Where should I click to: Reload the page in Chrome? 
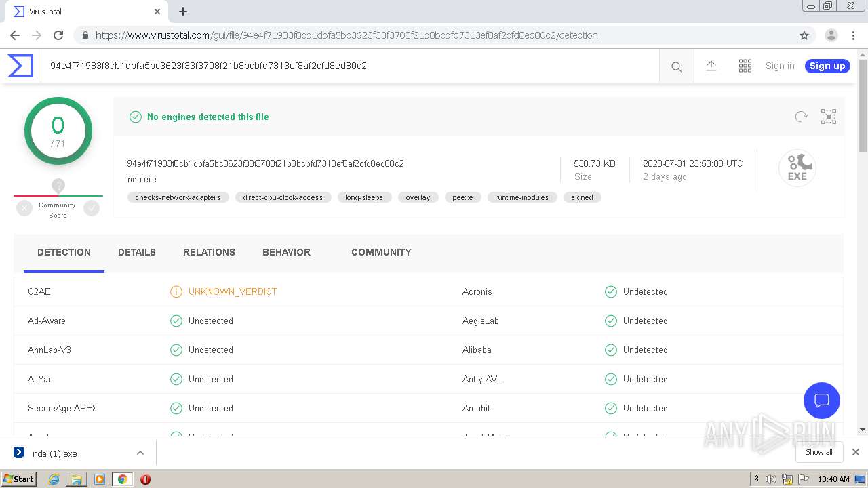coord(58,35)
